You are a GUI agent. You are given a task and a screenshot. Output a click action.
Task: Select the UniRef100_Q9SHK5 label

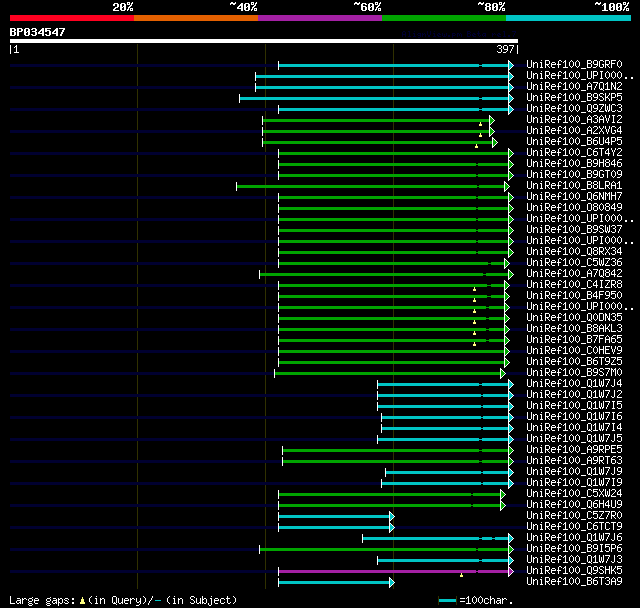coord(574,571)
